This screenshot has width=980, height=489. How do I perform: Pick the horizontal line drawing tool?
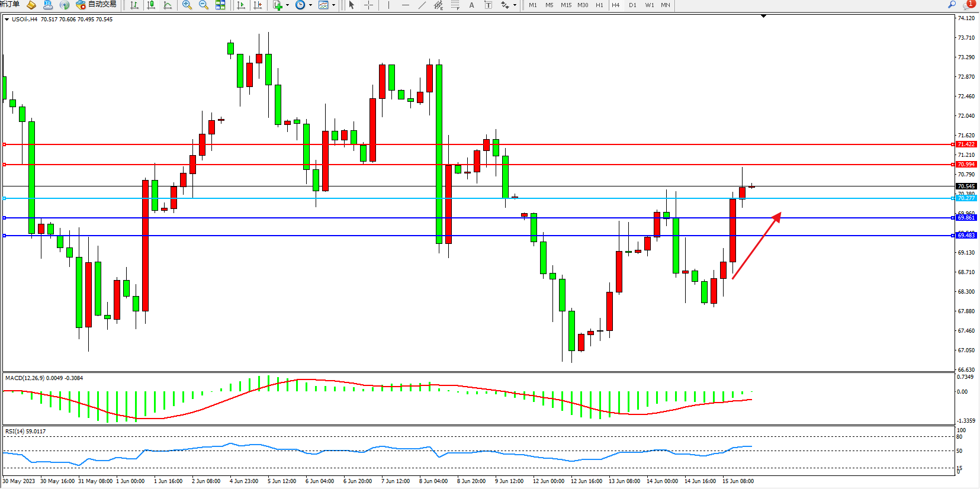coord(405,5)
